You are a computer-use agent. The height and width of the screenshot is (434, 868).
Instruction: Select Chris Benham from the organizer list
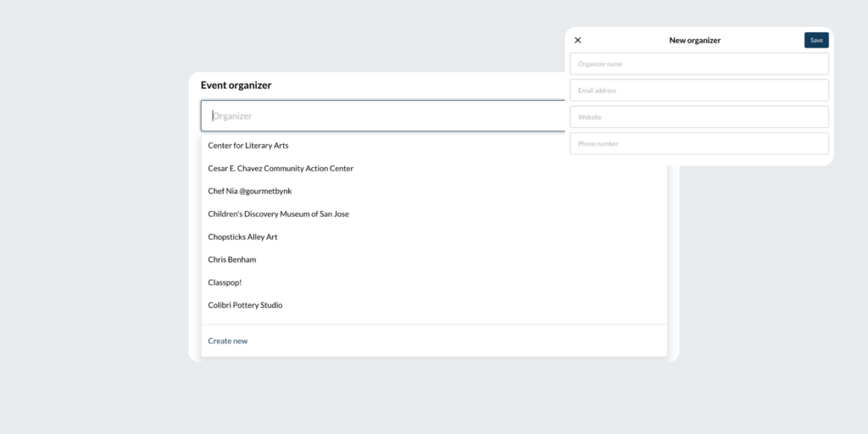coord(231,259)
